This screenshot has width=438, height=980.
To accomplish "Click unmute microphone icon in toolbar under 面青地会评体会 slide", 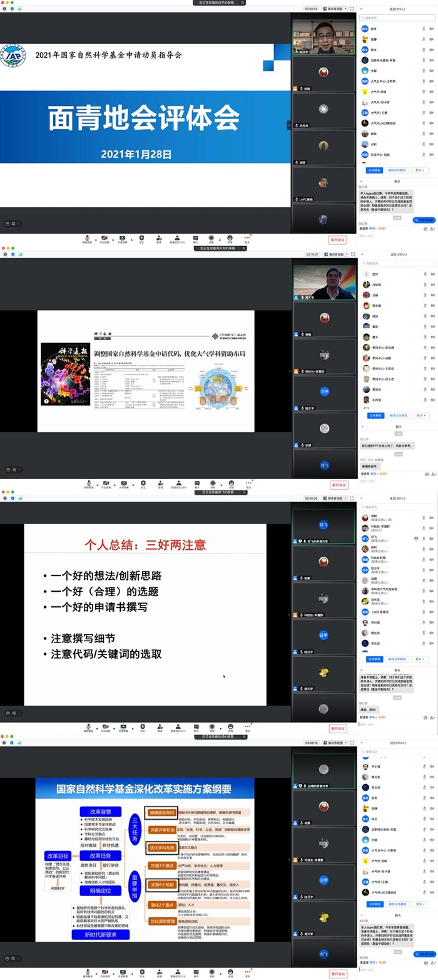I will pos(88,237).
